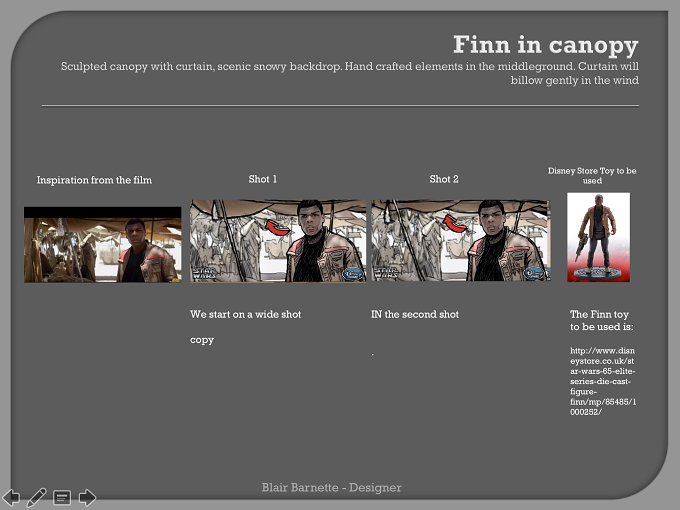
Task: Click the 'Inspiration from the film' image
Action: (x=102, y=245)
